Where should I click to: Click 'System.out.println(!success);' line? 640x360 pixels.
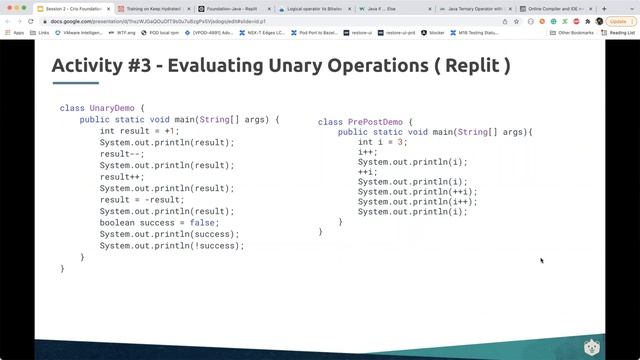coord(172,246)
